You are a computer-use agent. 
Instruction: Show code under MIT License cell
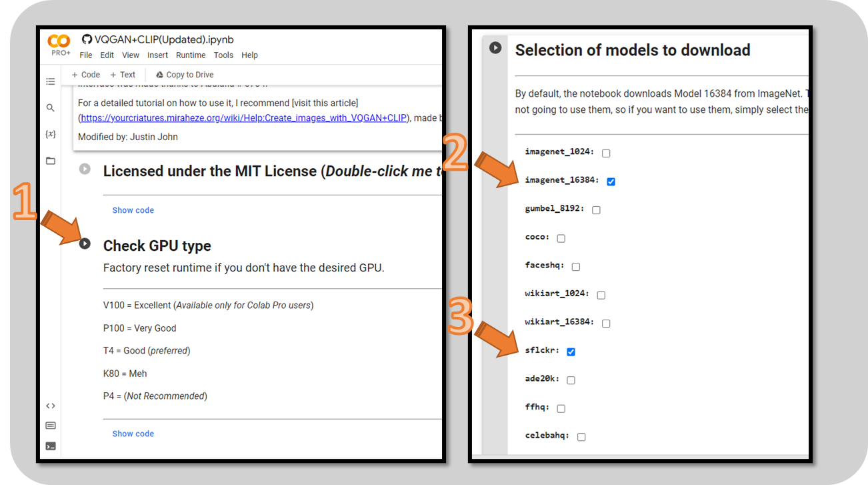[x=133, y=210]
